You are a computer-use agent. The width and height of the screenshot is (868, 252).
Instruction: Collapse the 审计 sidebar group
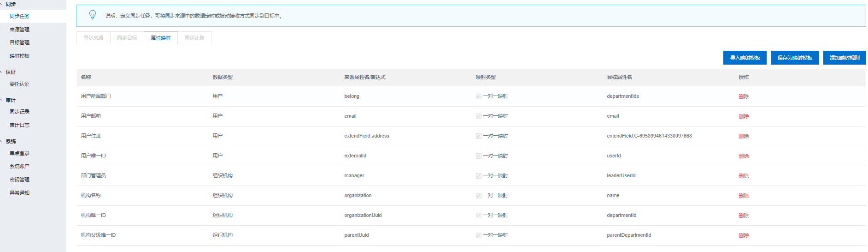click(x=11, y=100)
